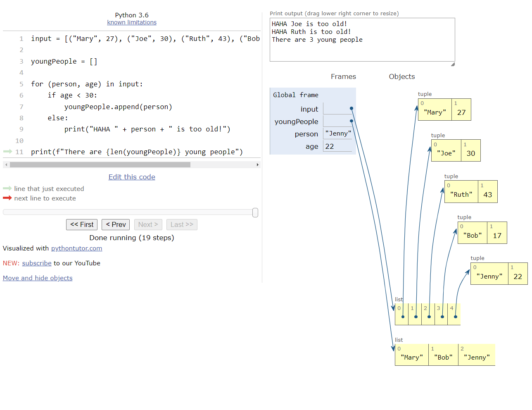Click the value 22 in Jenny tuple
Screen dimensions: 532x410
pyautogui.click(x=518, y=277)
